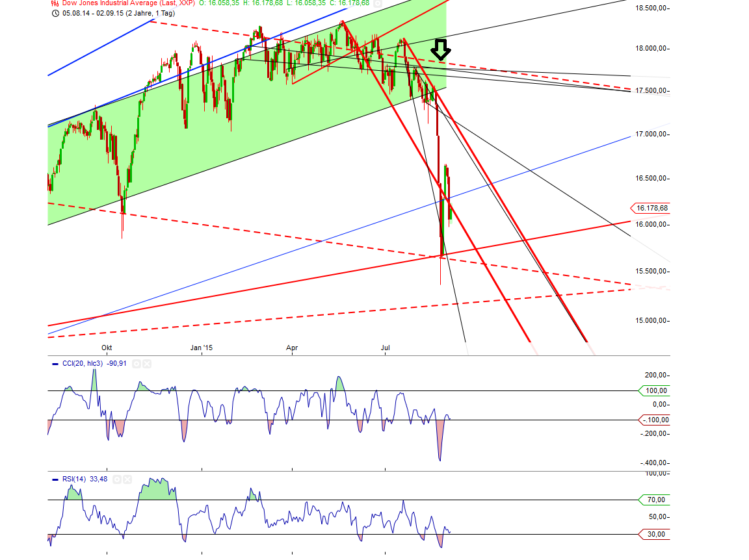The image size is (749, 560).
Task: Click the X to remove the RSI indicator
Action: click(x=127, y=479)
